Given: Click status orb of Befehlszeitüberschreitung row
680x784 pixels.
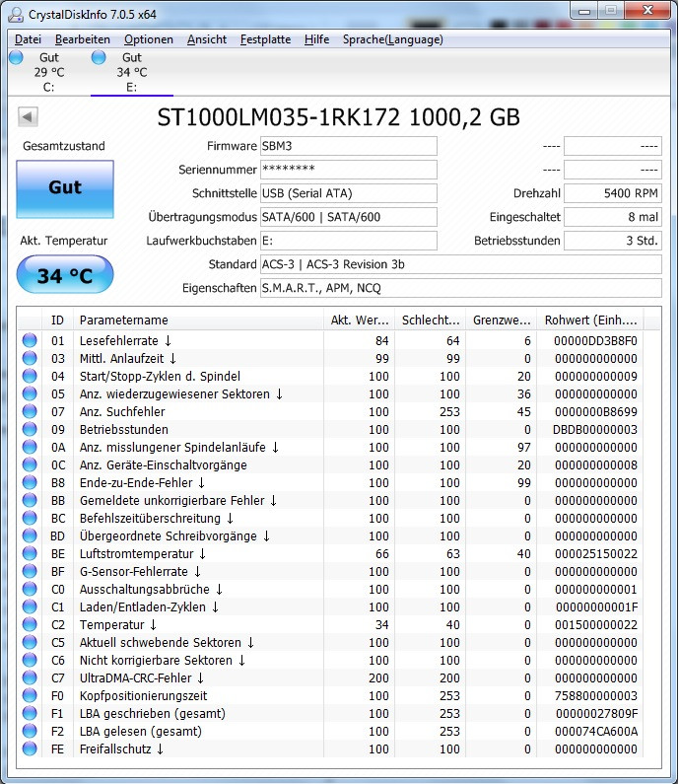Looking at the screenshot, I should 30,518.
